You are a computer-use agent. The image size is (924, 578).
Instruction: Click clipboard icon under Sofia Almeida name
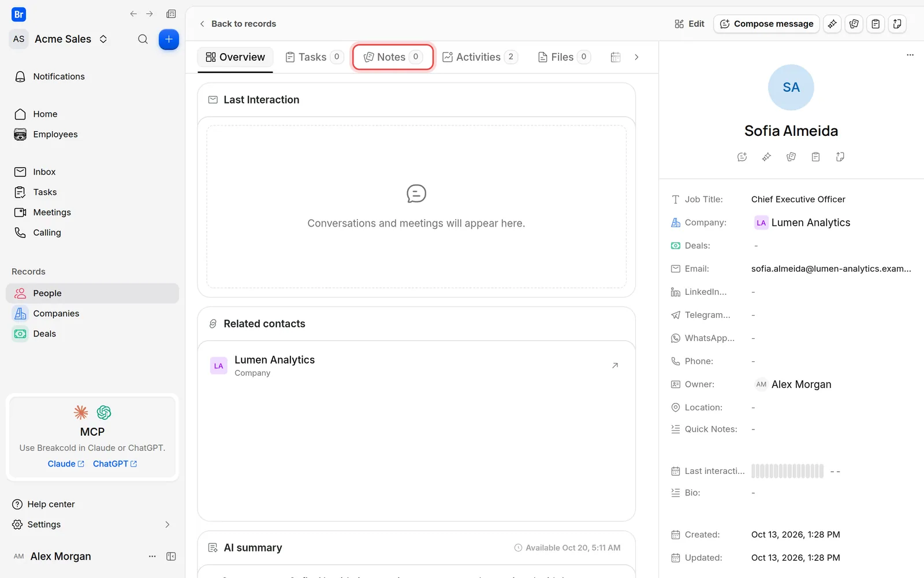(x=815, y=157)
